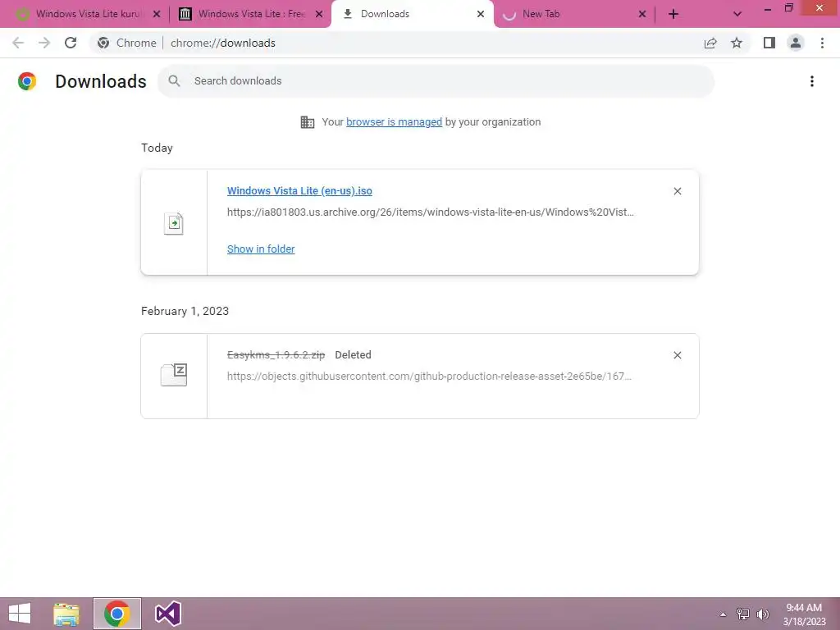Open File Explorer from the taskbar
Screen dimensions: 840x630
pos(66,614)
